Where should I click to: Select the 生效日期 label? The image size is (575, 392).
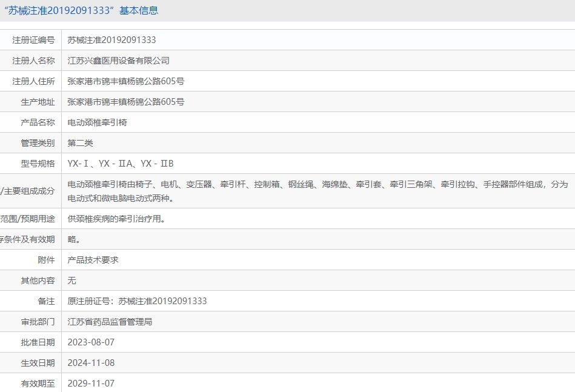(x=38, y=362)
